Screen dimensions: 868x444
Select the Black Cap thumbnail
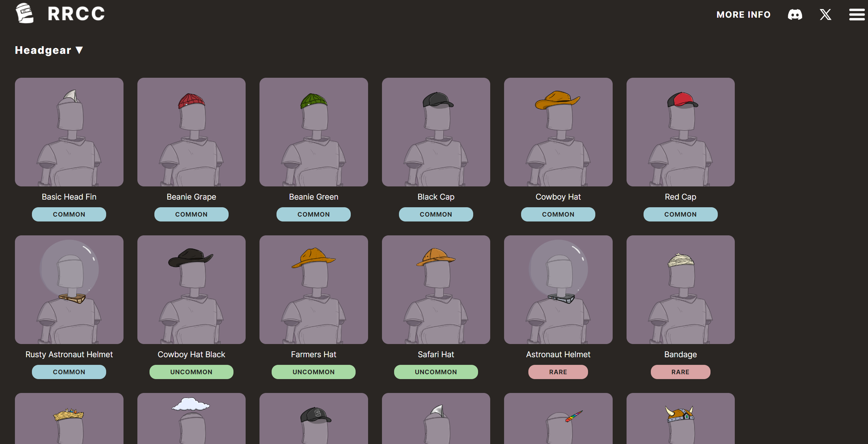[436, 132]
